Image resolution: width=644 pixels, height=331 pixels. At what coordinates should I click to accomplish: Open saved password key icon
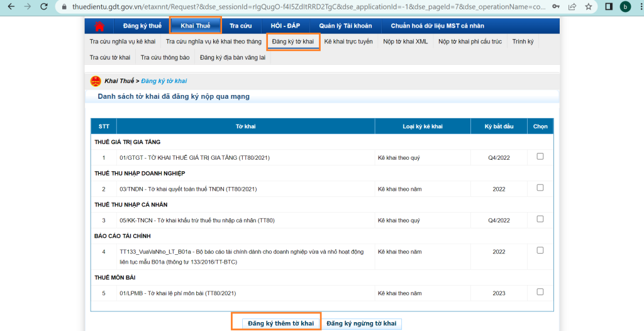pos(555,6)
